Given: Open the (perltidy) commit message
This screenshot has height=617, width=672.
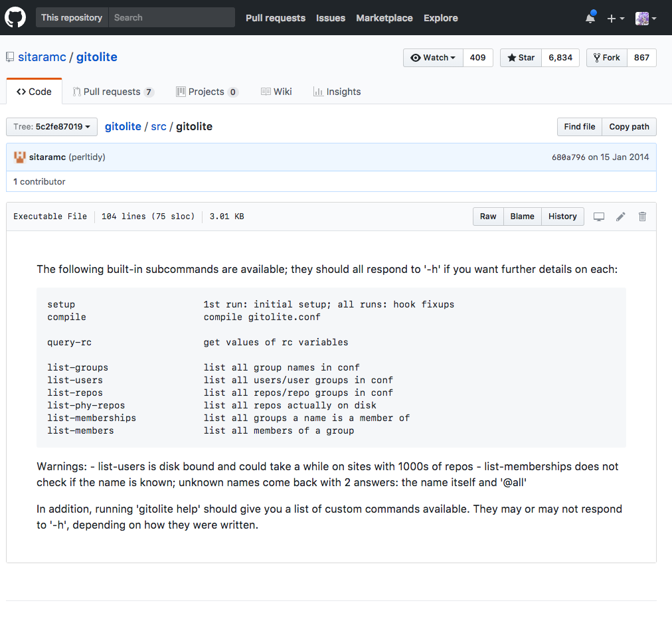Looking at the screenshot, I should pos(87,157).
